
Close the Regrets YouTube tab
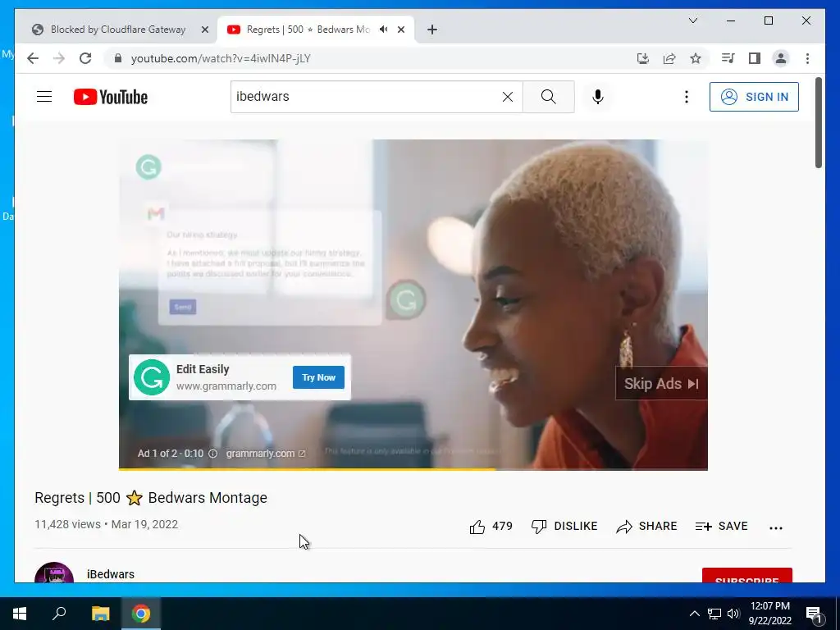[x=400, y=30]
